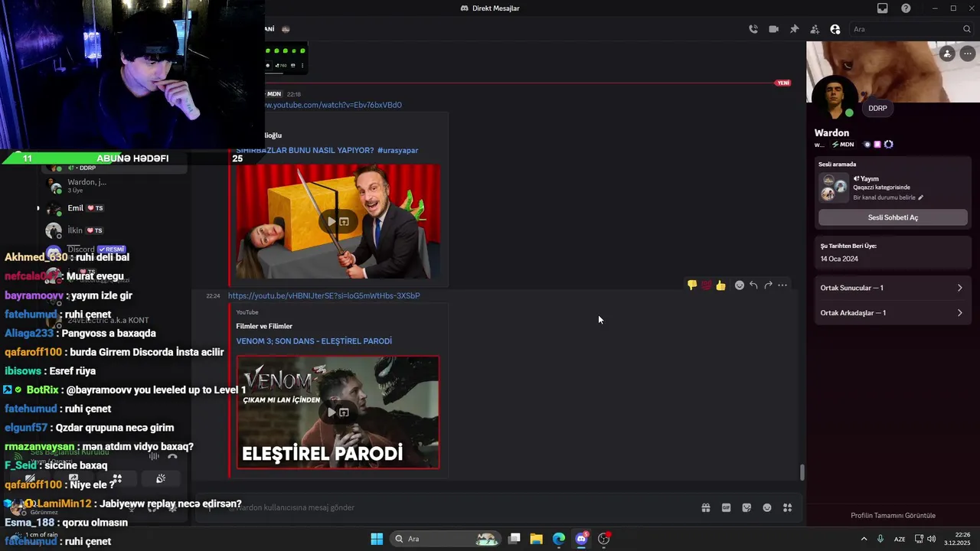Open File Explorer from taskbar
980x551 pixels.
click(537, 539)
